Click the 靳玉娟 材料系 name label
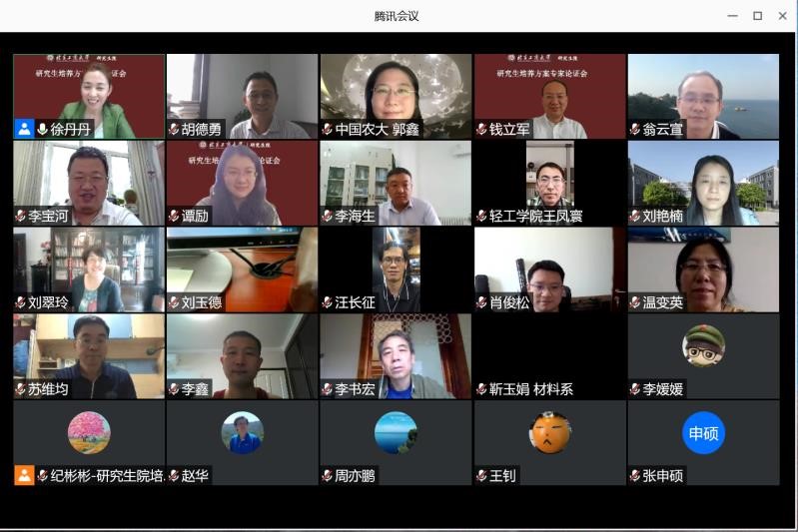This screenshot has height=532, width=798. pyautogui.click(x=530, y=389)
